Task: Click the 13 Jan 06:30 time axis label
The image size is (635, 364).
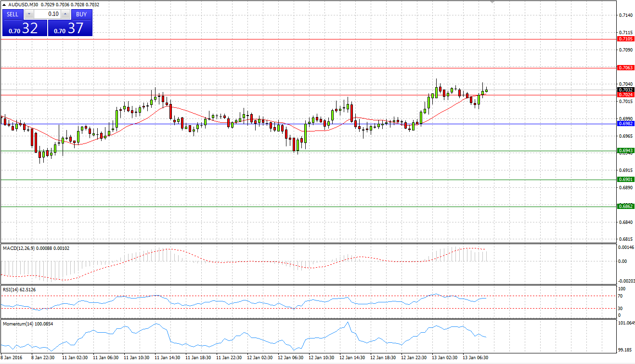Action: click(475, 358)
